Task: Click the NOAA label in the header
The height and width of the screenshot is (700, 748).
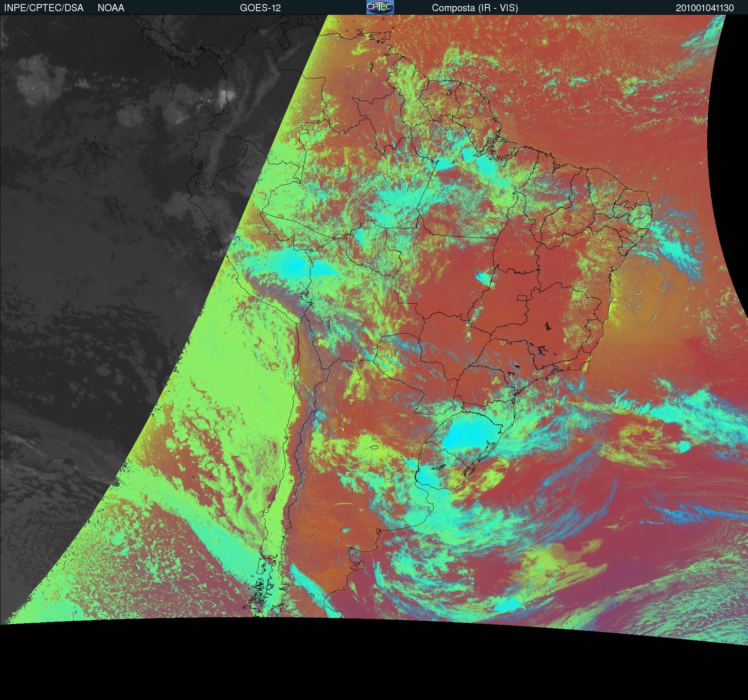Action: tap(111, 8)
